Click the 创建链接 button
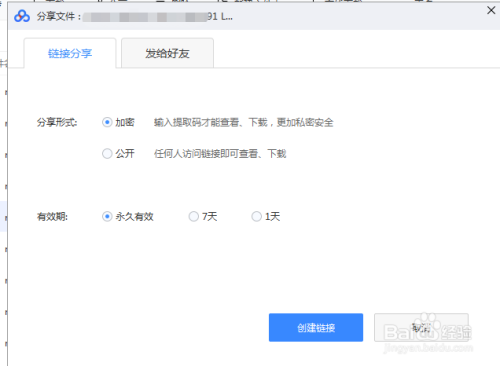 click(316, 327)
